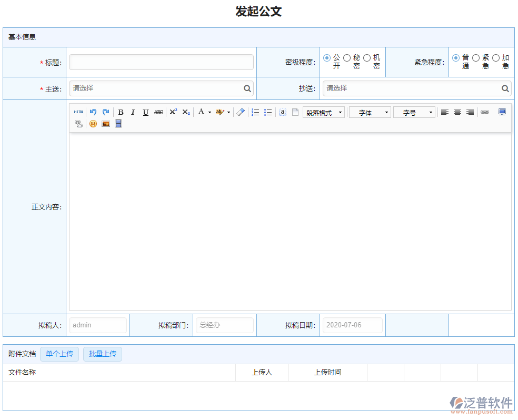Screen dimensions: 518x420
Task: Click search icon in 主送 field
Action: [x=247, y=88]
